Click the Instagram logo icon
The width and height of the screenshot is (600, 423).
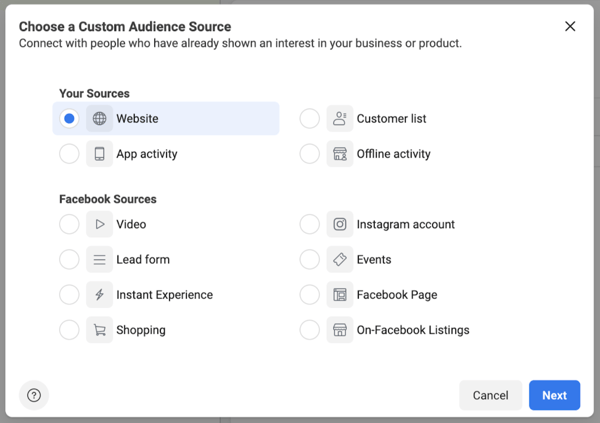[x=340, y=224]
